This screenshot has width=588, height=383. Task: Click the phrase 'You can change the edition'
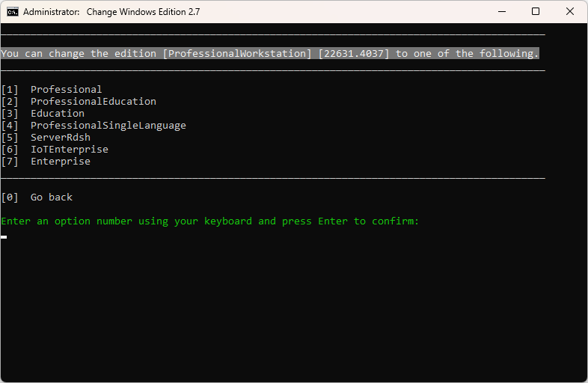pyautogui.click(x=78, y=54)
